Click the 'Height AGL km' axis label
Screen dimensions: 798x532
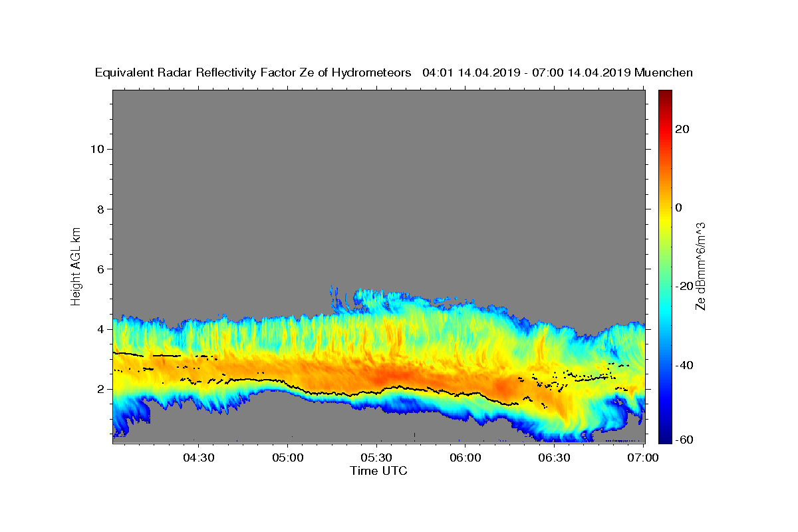click(x=76, y=265)
